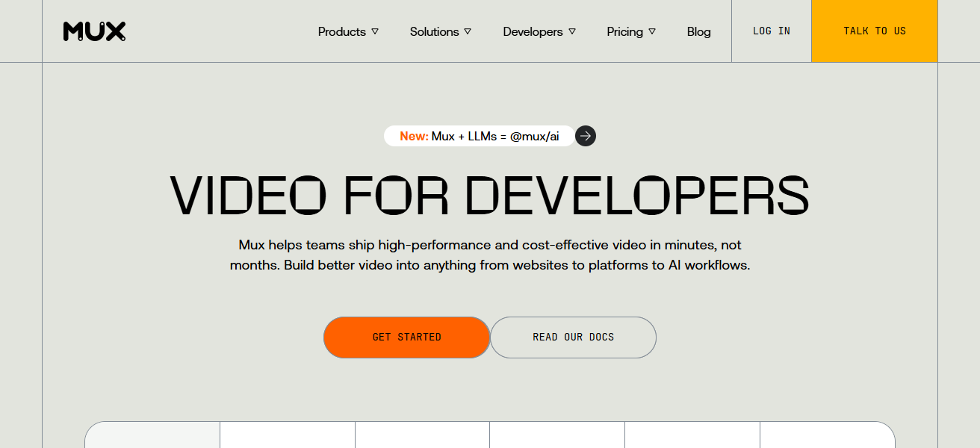
Task: Click the Developers nav label
Action: point(533,31)
